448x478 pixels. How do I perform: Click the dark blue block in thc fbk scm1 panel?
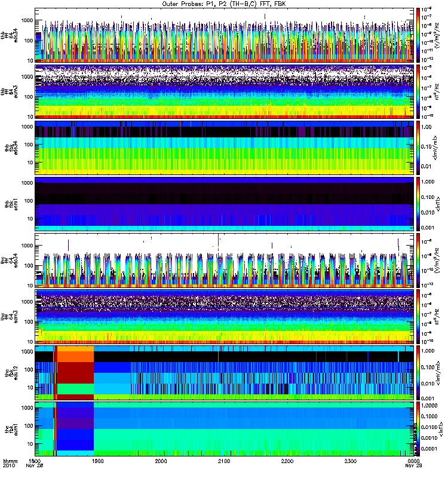click(75, 440)
